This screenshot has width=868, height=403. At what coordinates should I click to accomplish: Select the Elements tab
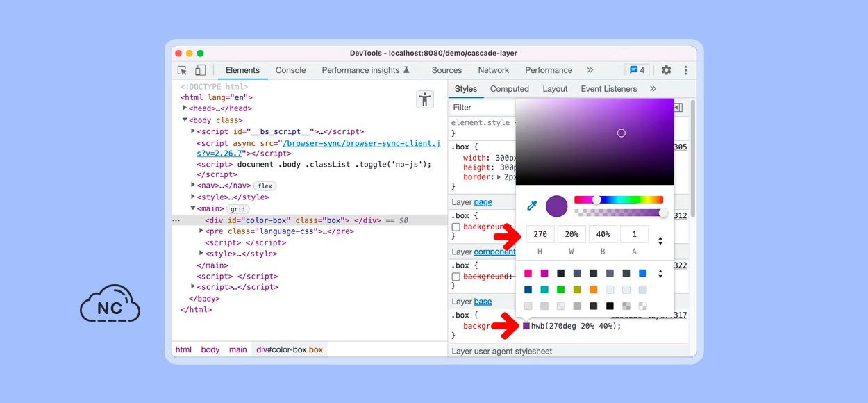point(242,70)
